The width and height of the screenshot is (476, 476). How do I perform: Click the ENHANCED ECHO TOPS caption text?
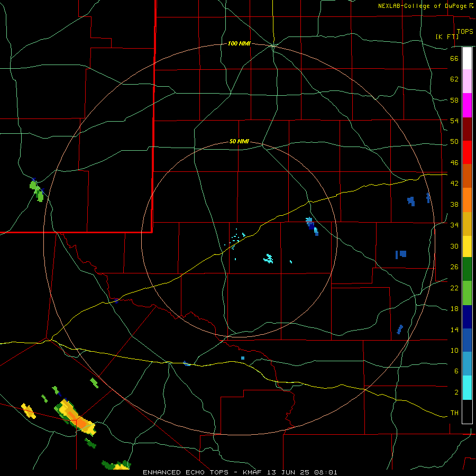(x=186, y=472)
